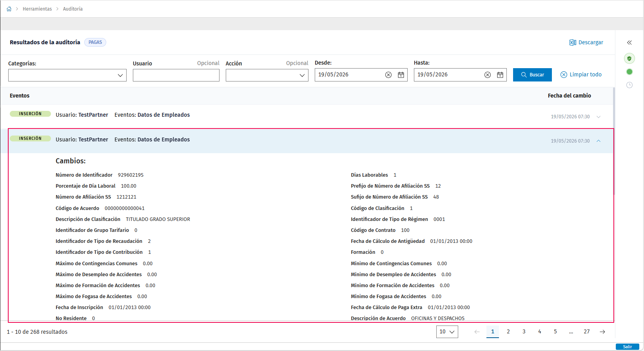Open the Desde calendar picker
The width and height of the screenshot is (644, 351).
pos(401,75)
